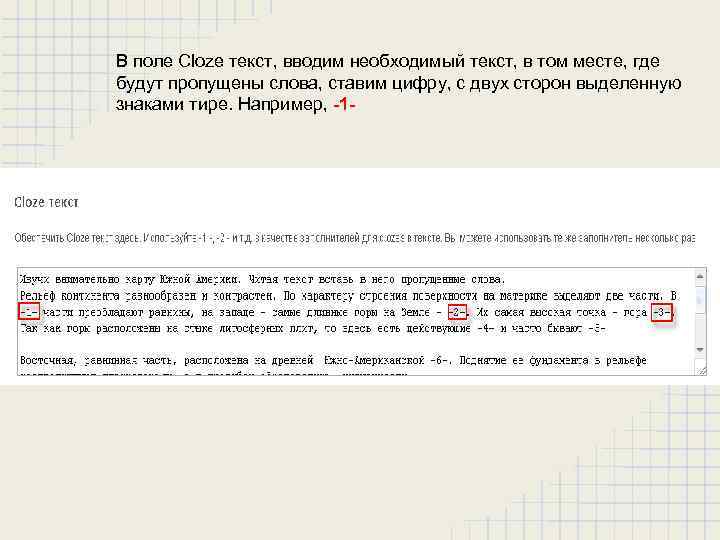Click the '-6-' placeholder after 'Южно-Американской'
Image resolution: width=720 pixels, height=540 pixels.
click(x=439, y=361)
